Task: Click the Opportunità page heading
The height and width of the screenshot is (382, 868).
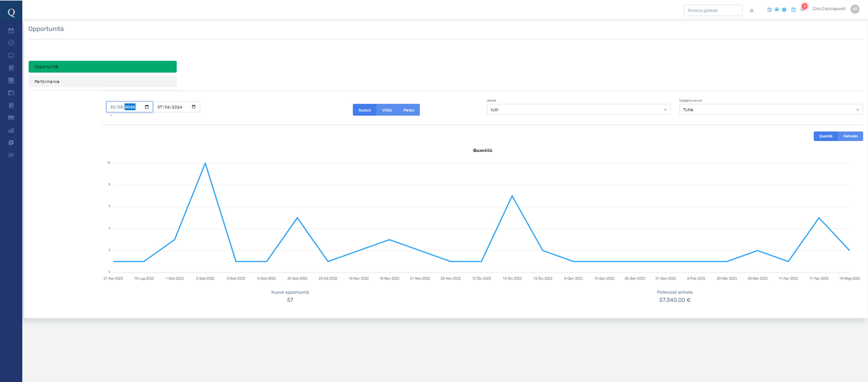Action: coord(46,29)
